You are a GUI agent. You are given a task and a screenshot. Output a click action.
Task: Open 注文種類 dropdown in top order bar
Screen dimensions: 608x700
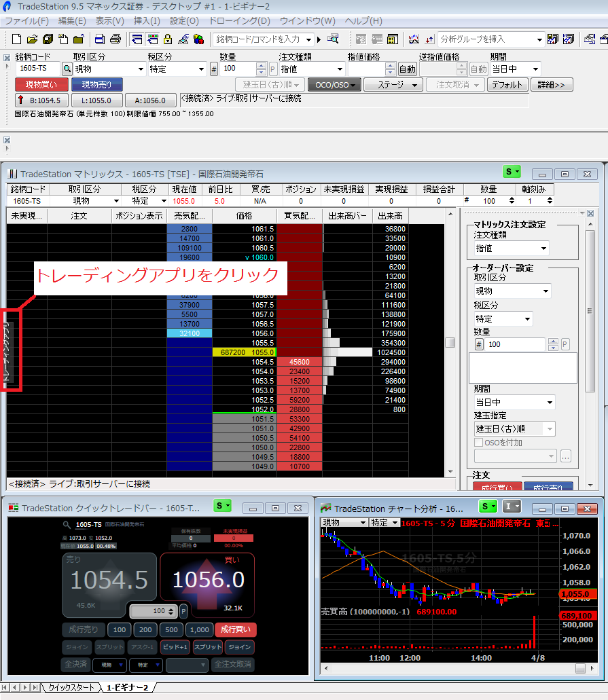pyautogui.click(x=340, y=69)
